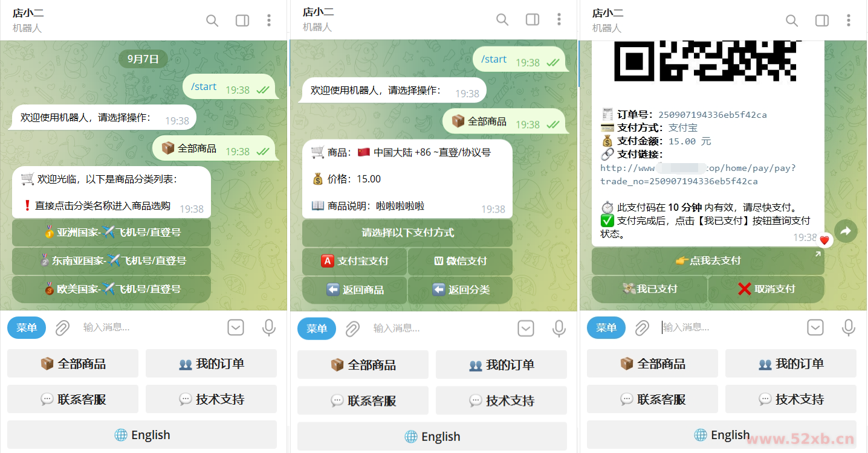Toggle the columns view icon in the middle panel header
This screenshot has width=868, height=453.
point(532,19)
